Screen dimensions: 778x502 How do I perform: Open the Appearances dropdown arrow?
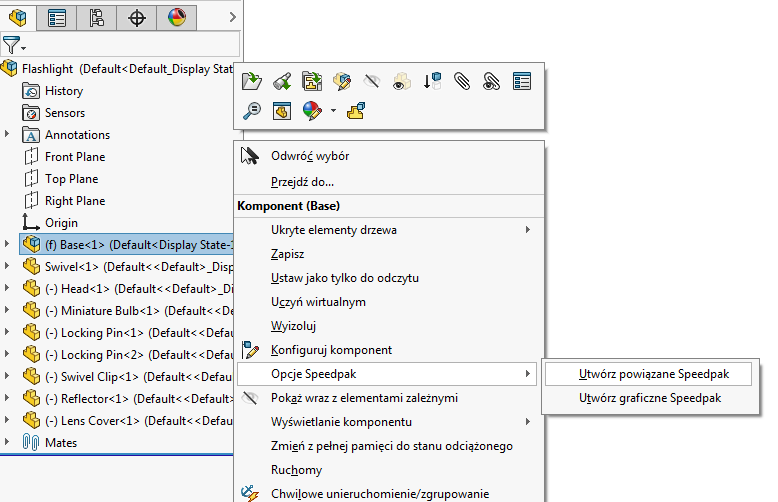(333, 111)
